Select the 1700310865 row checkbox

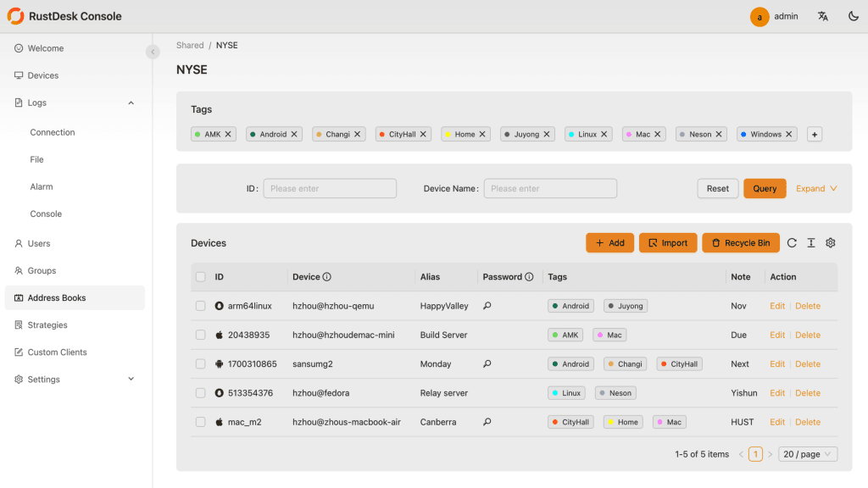tap(200, 364)
